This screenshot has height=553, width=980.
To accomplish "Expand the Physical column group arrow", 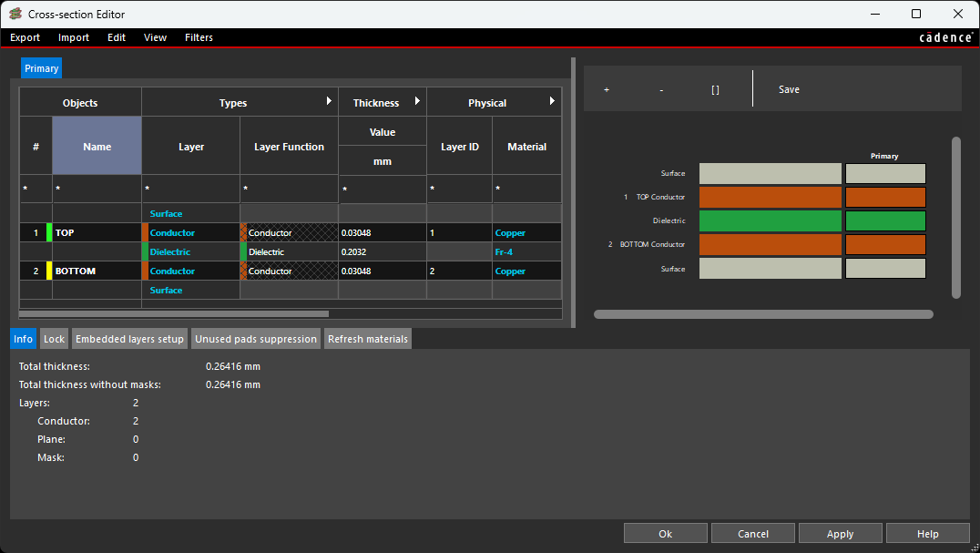I will pyautogui.click(x=552, y=102).
